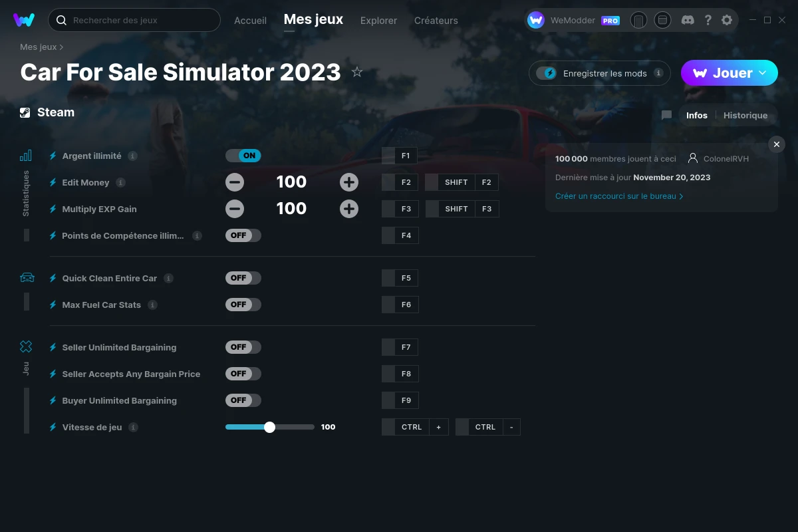Enable Max Fuel Car Stats toggle
798x532 pixels.
[x=243, y=305]
